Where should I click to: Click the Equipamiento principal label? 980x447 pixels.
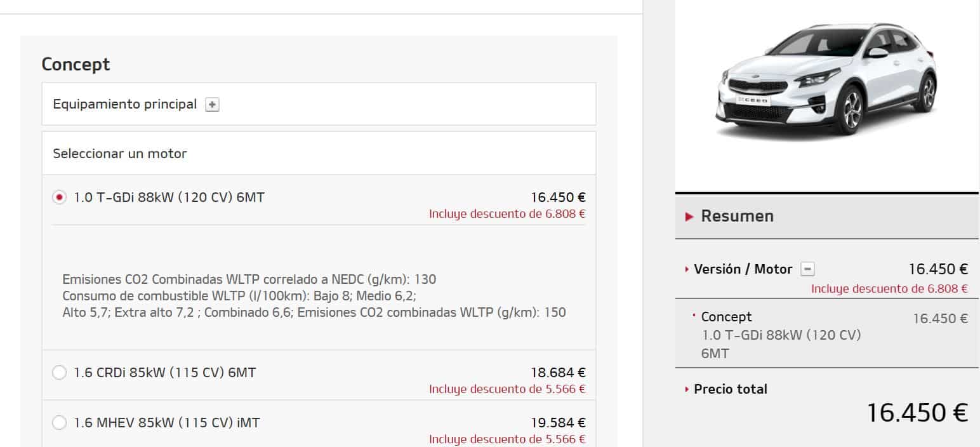coord(125,104)
